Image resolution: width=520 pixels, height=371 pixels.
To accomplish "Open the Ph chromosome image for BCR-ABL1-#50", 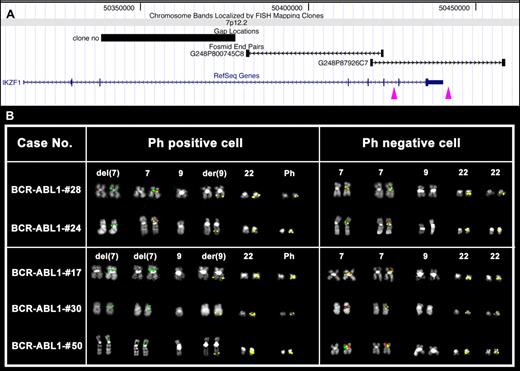I will tap(287, 351).
